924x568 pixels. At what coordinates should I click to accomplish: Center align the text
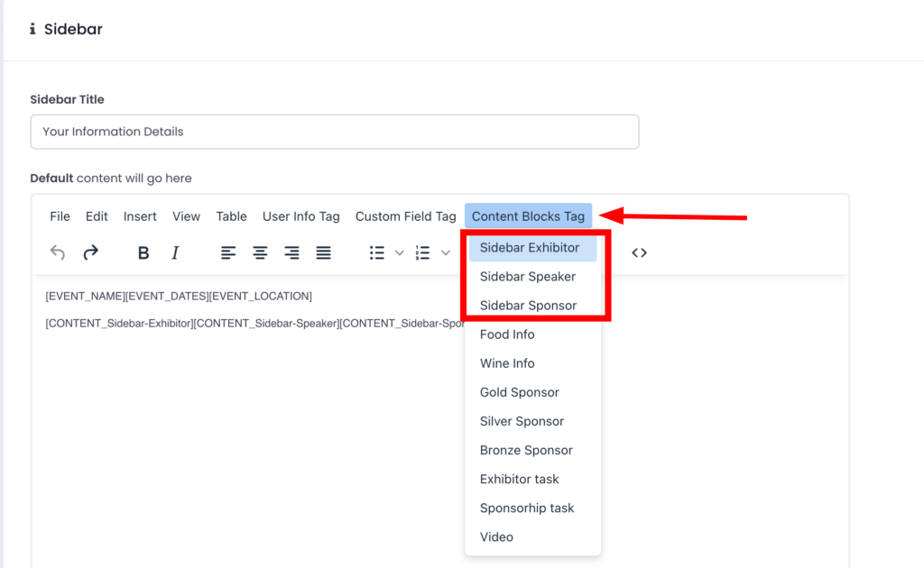260,253
